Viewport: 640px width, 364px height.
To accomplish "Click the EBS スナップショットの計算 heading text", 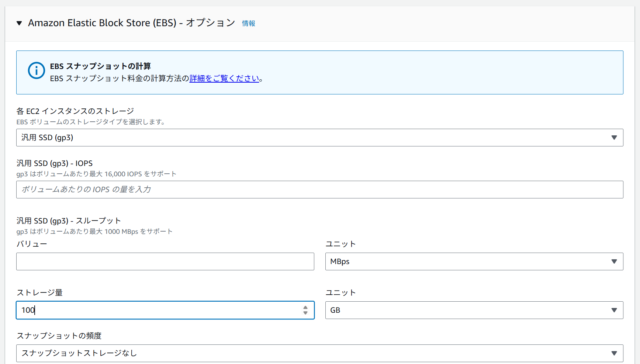I will (x=100, y=66).
